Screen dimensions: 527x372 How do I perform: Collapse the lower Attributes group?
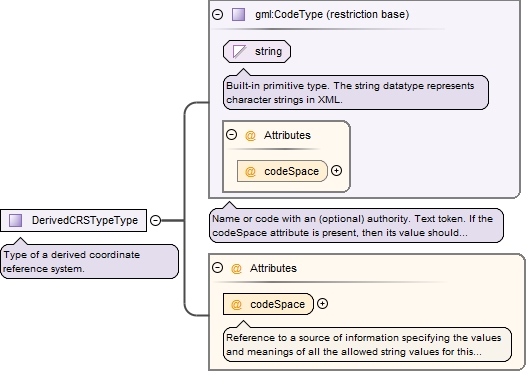[x=218, y=268]
